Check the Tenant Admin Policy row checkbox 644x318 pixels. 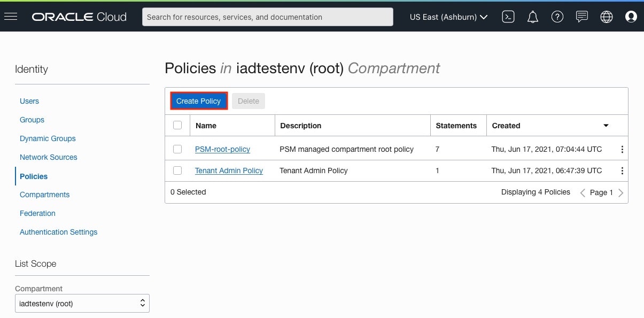pyautogui.click(x=178, y=170)
